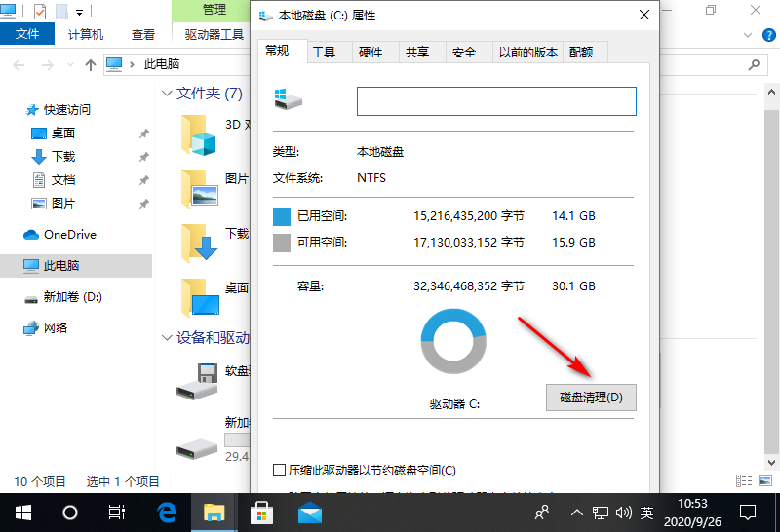
Task: Click the drive icon beside label field
Action: (288, 99)
